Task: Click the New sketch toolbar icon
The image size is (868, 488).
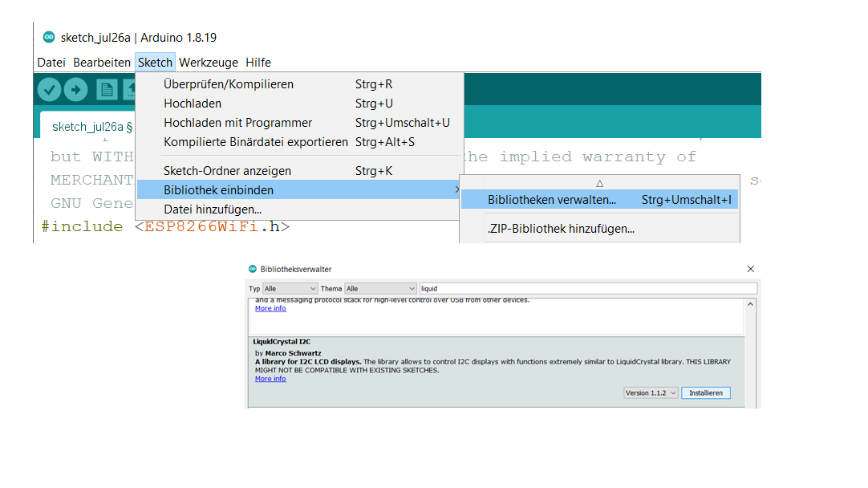Action: (x=107, y=90)
